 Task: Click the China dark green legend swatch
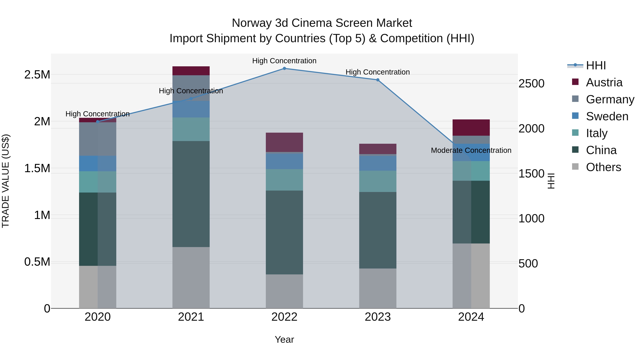point(575,150)
